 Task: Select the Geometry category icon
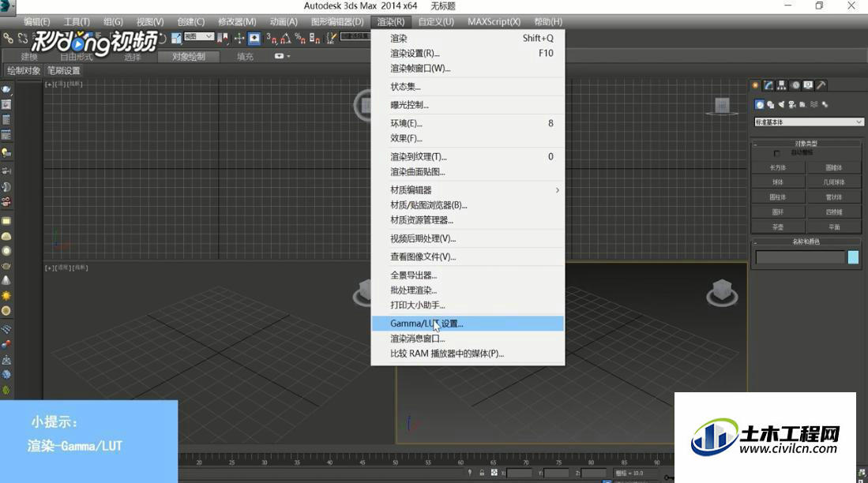[760, 104]
